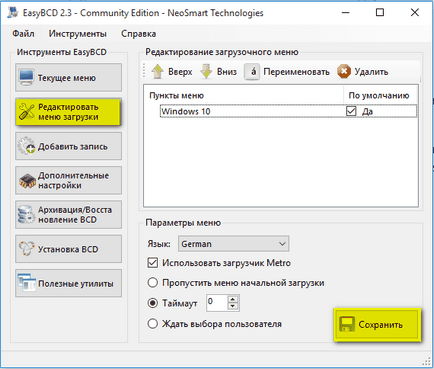The height and width of the screenshot is (369, 434).
Task: Open Текущее меню view
Action: coord(68,77)
